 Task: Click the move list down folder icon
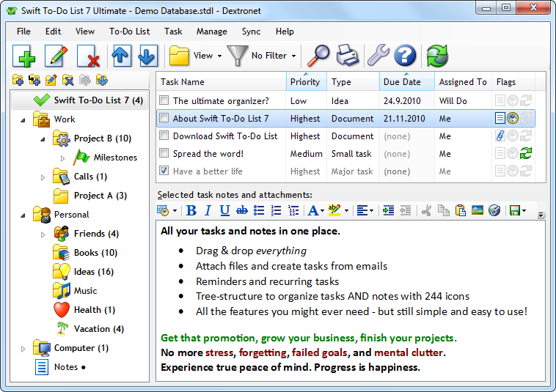coord(102,80)
